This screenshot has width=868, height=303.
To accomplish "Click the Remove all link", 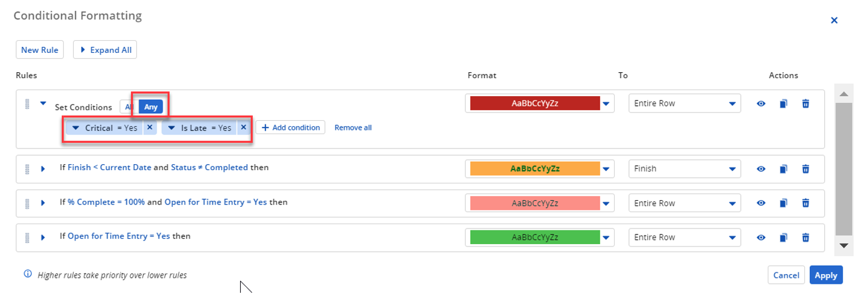I will (x=353, y=127).
